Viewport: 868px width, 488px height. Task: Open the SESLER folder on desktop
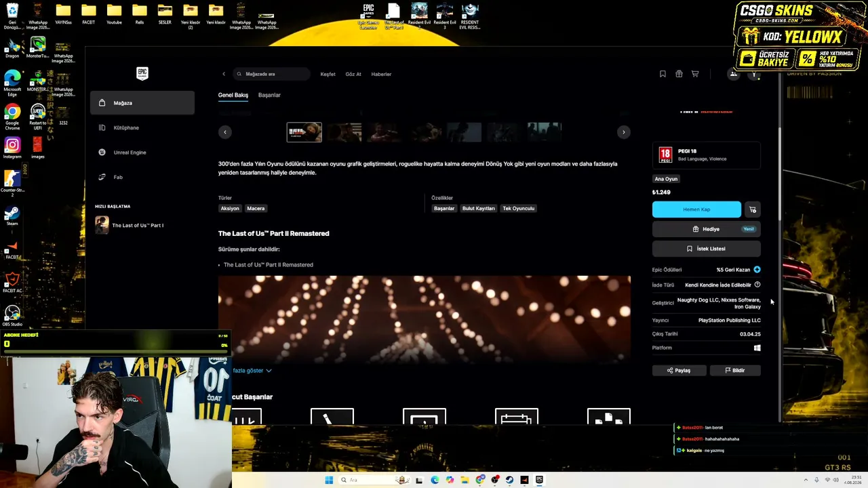pyautogui.click(x=165, y=14)
